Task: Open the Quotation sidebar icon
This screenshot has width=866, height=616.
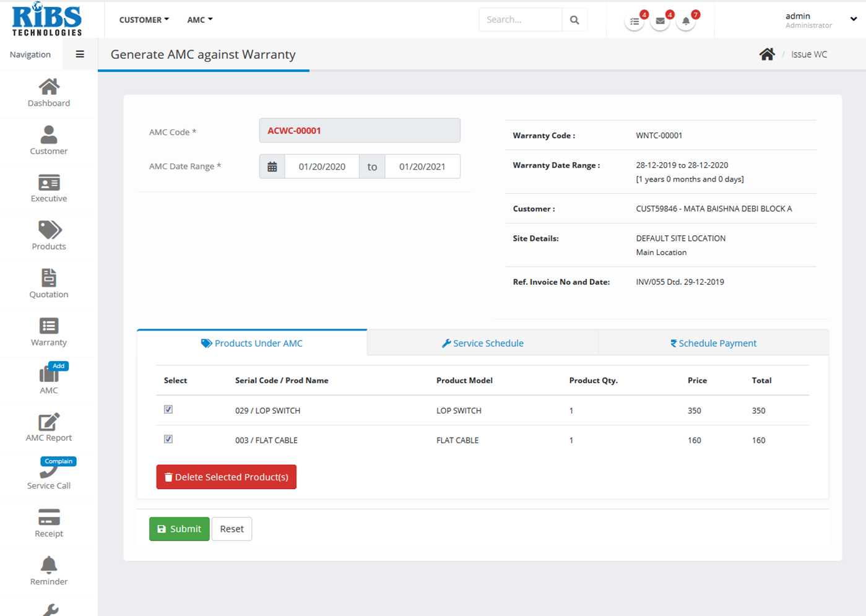Action: (x=49, y=278)
